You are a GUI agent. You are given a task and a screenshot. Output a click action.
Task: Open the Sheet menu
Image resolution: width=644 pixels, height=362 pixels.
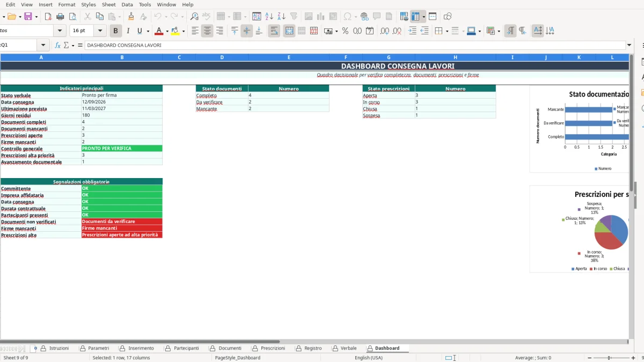pyautogui.click(x=109, y=4)
